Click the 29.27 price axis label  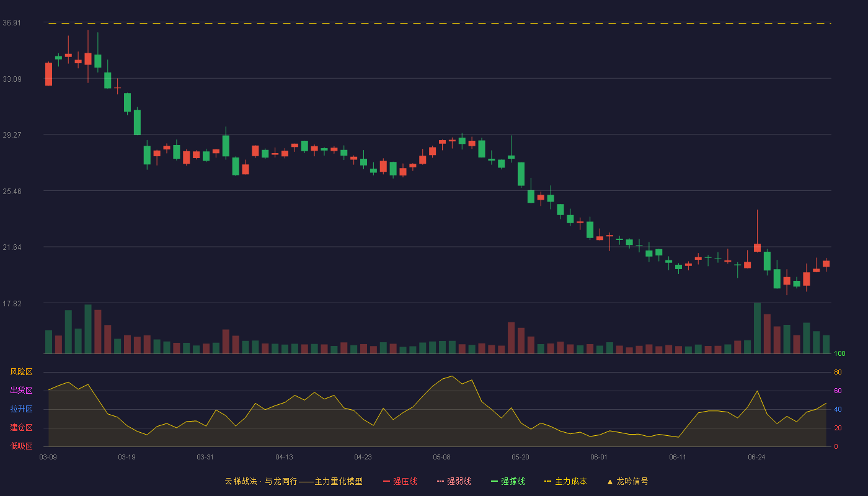12,135
